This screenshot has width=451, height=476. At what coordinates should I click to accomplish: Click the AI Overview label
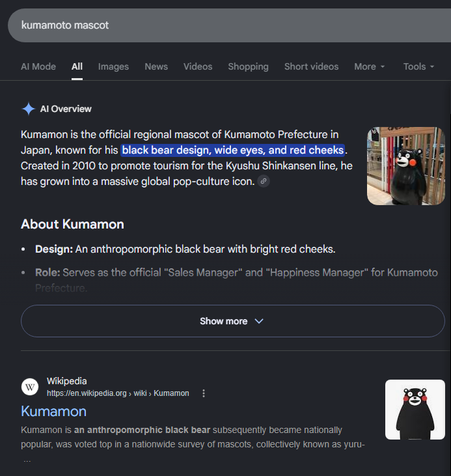tap(66, 109)
